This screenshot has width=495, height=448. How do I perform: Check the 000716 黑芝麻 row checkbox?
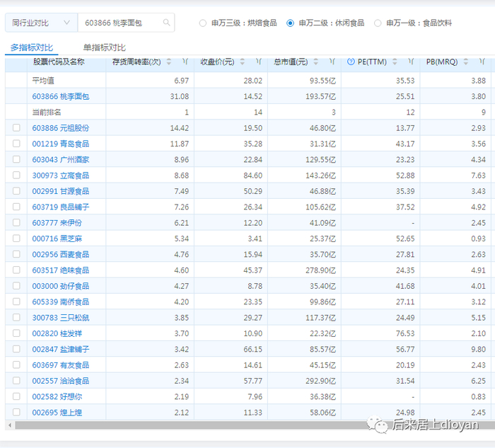[x=16, y=239]
